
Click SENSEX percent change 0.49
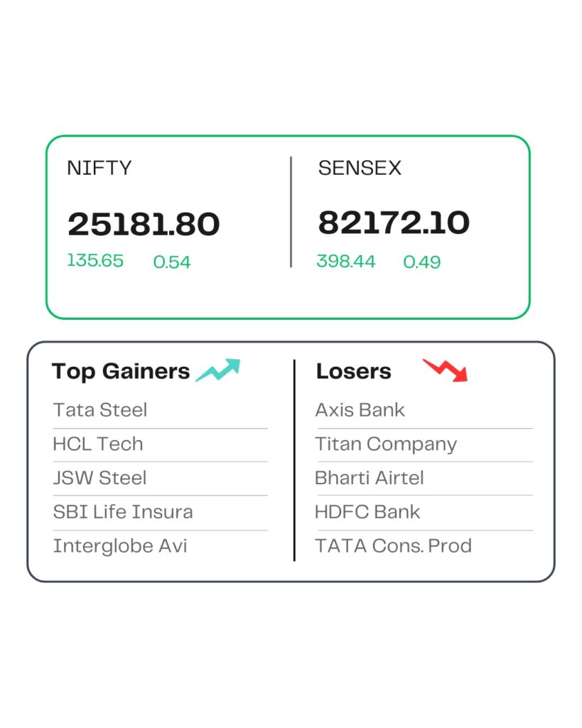(x=422, y=262)
